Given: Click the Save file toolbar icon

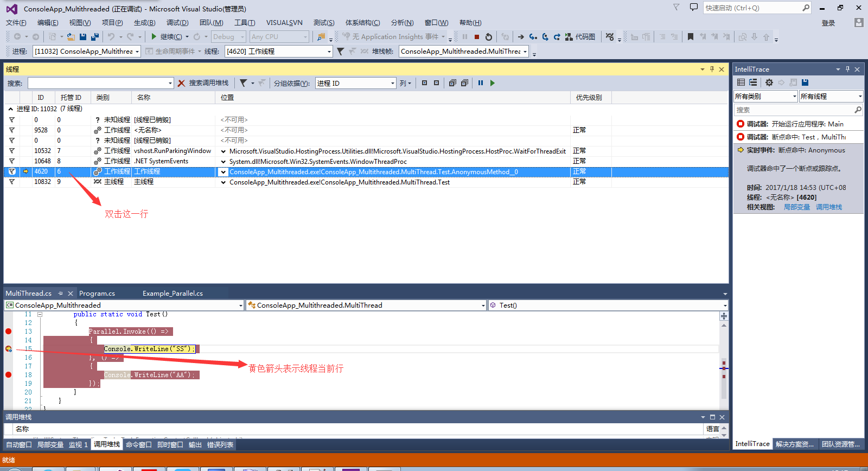Looking at the screenshot, I should coord(83,37).
